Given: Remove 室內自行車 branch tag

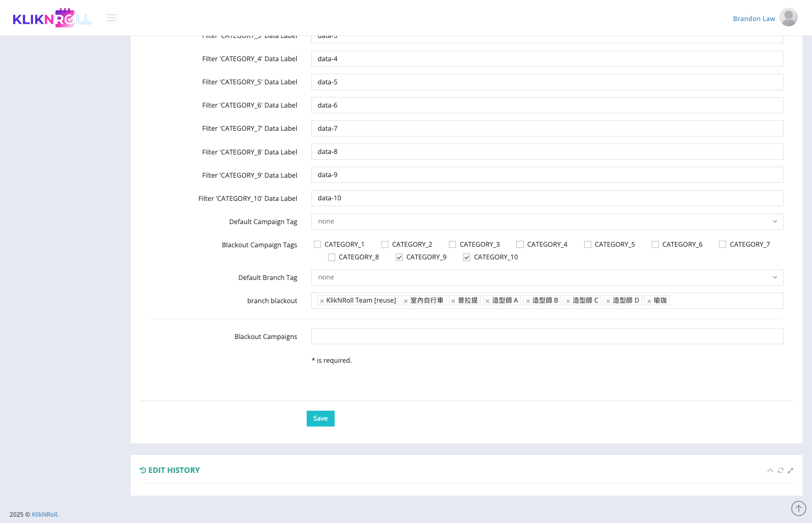Looking at the screenshot, I should click(406, 301).
